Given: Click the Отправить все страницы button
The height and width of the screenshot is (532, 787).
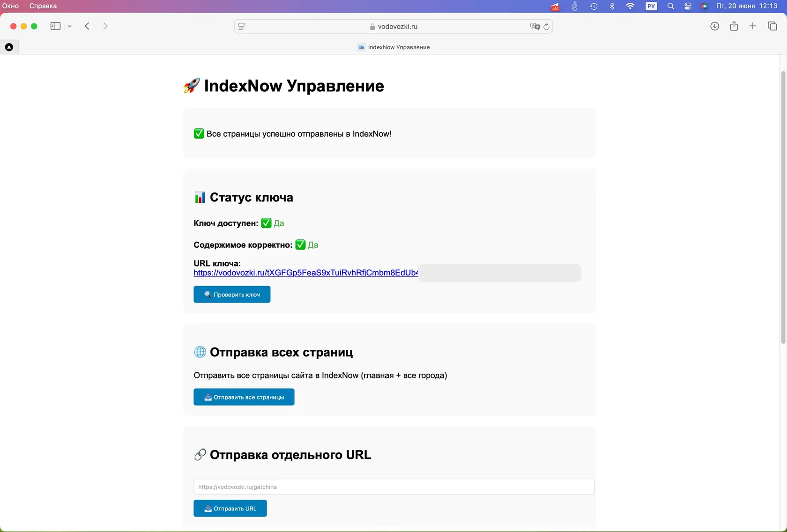Looking at the screenshot, I should click(244, 397).
